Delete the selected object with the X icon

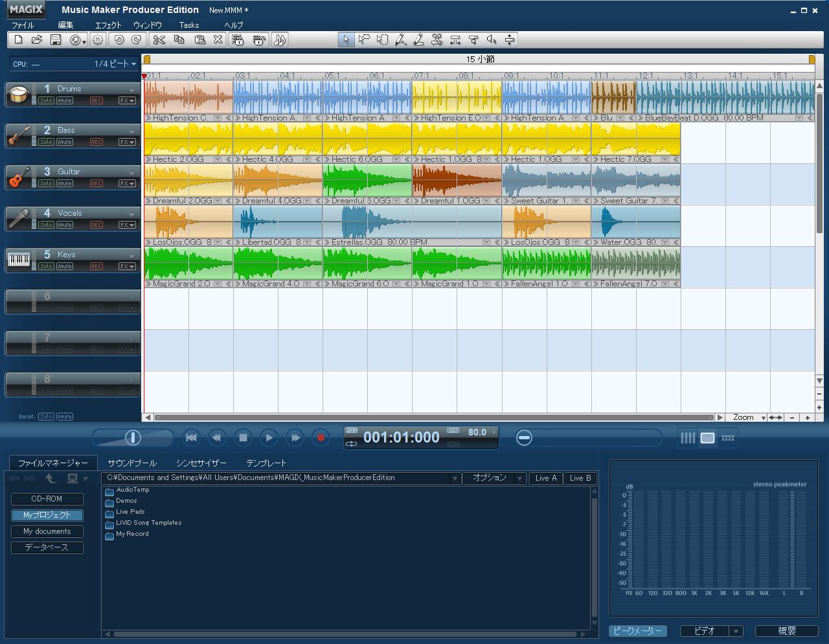point(218,40)
